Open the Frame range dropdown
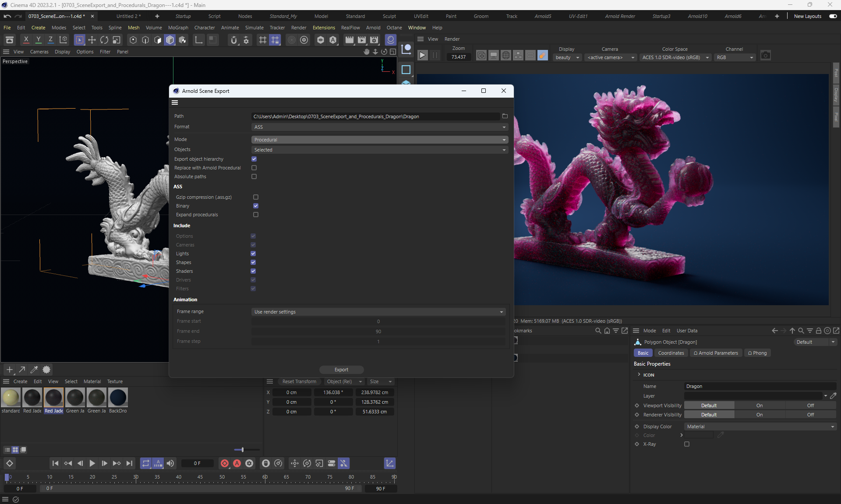This screenshot has width=841, height=504. pos(378,312)
